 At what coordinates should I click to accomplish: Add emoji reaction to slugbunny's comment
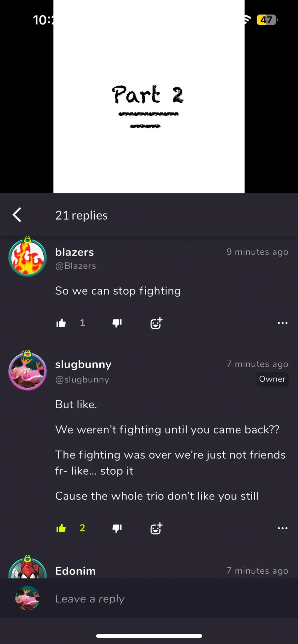click(x=156, y=528)
